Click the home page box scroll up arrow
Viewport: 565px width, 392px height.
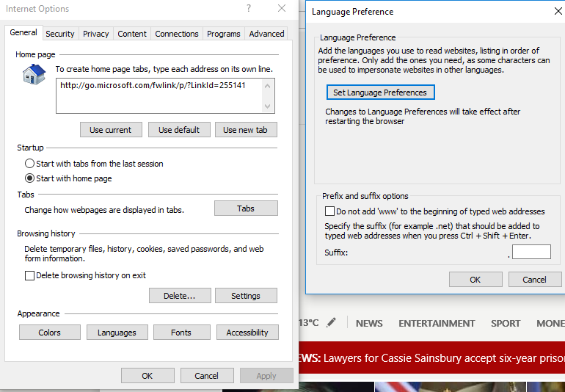click(x=267, y=86)
